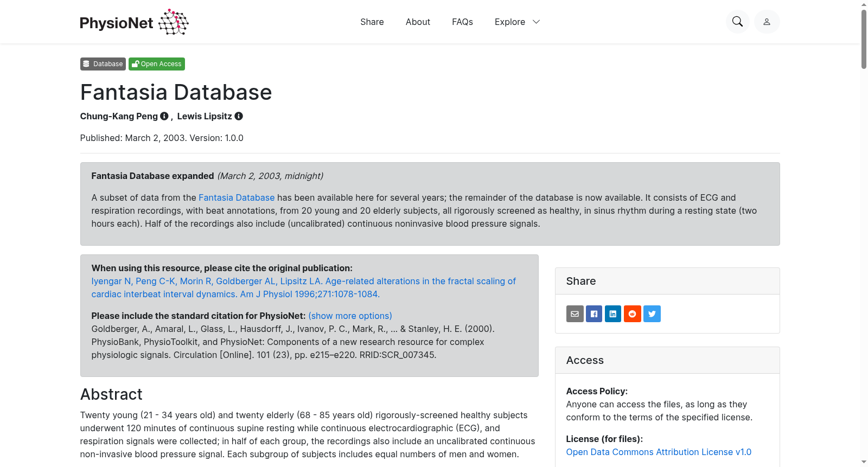
Task: Open the user account icon
Action: pyautogui.click(x=767, y=22)
